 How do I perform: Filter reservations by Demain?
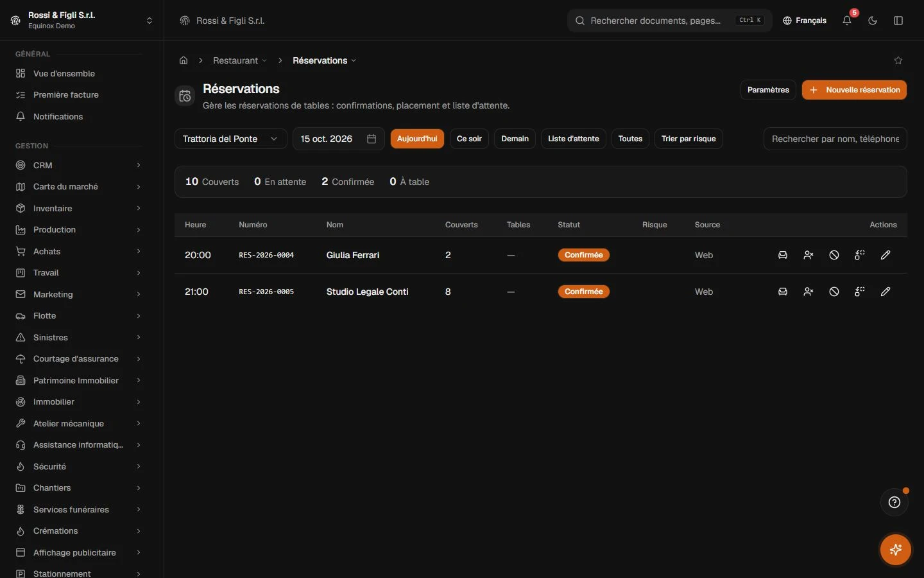coord(515,139)
